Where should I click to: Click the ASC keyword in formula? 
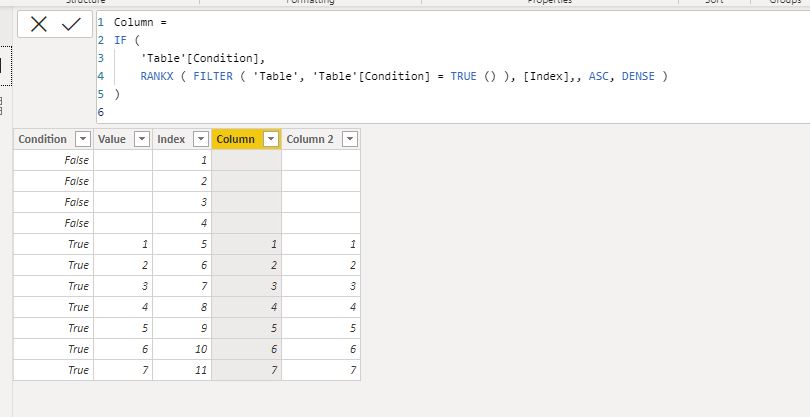click(599, 76)
